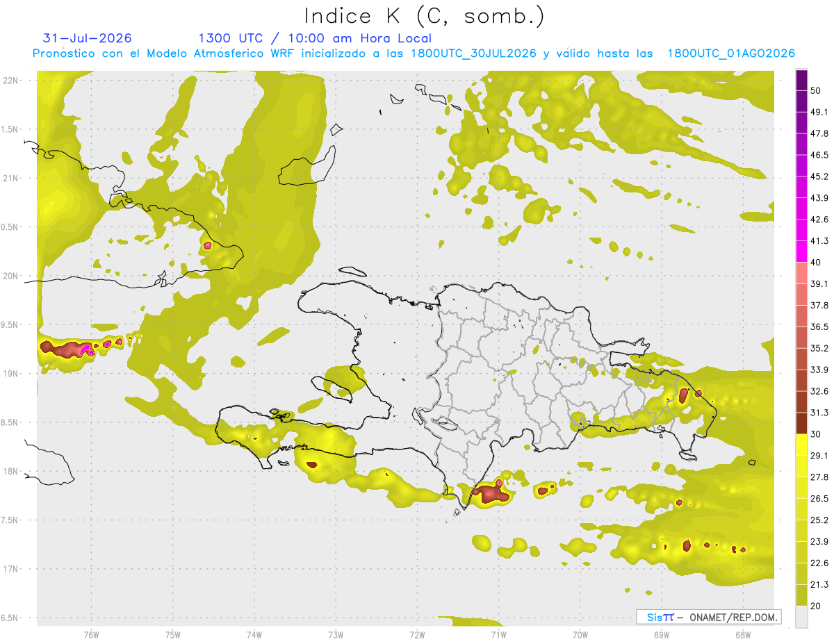Click the latitude label "17N"
The height and width of the screenshot is (644, 834).
coord(10,569)
